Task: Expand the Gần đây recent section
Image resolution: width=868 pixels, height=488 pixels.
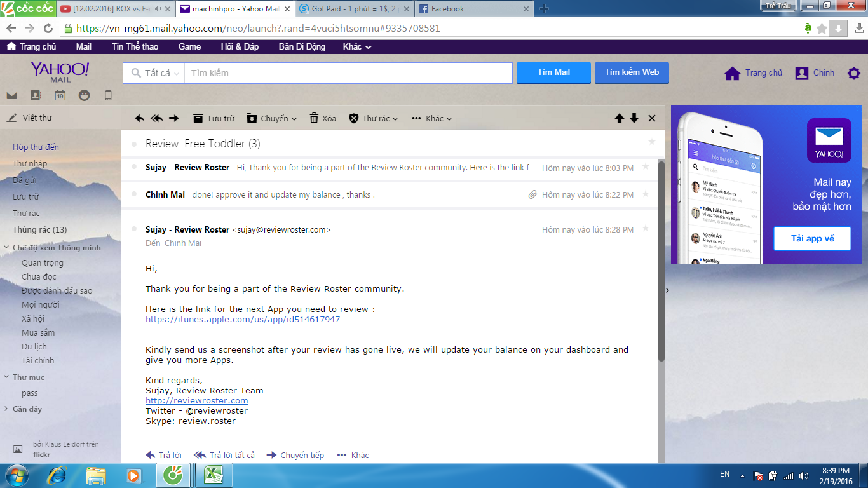Action: [6, 409]
